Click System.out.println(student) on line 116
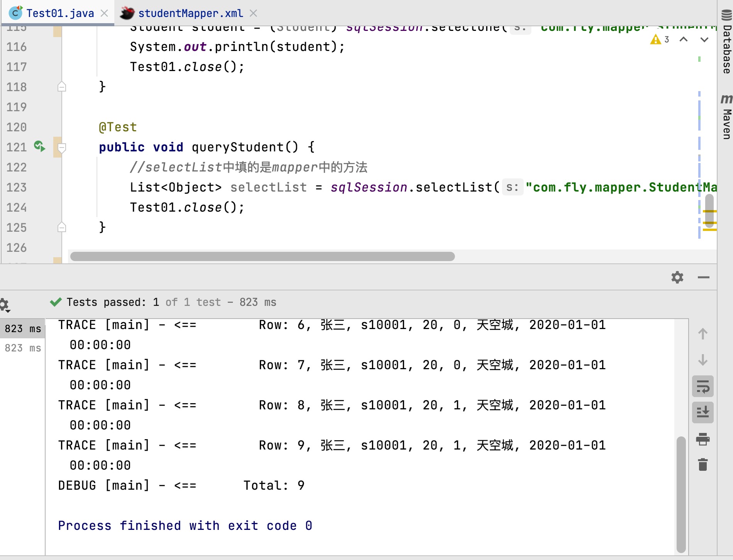This screenshot has height=560, width=733. point(237,47)
